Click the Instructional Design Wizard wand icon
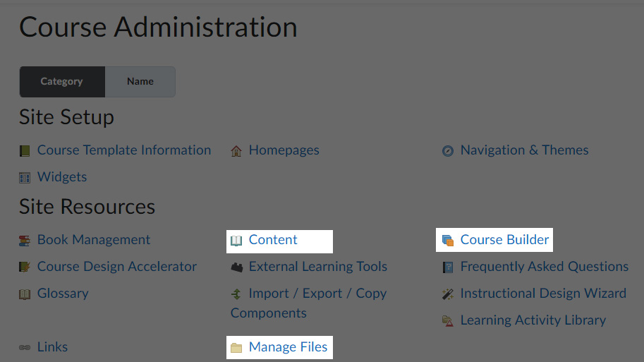The height and width of the screenshot is (362, 644). [x=448, y=294]
